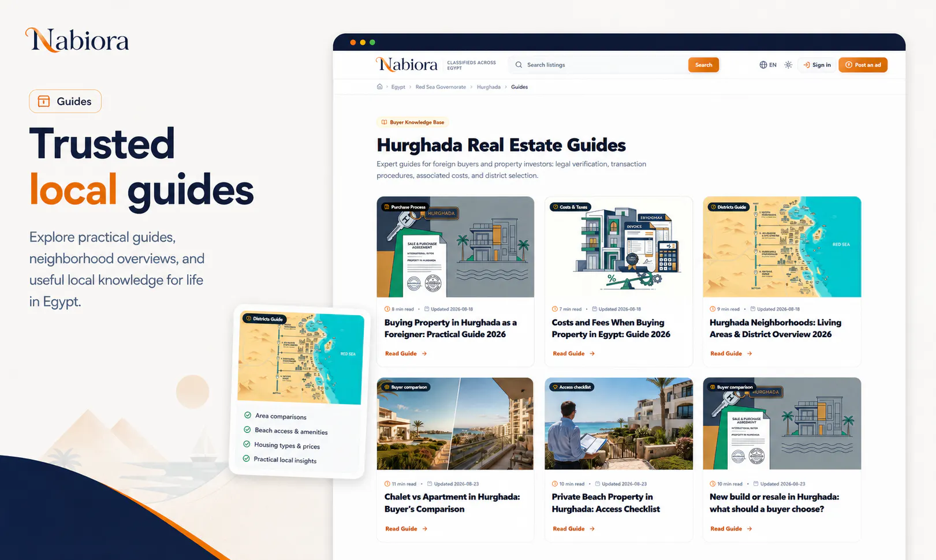Click the Buyer comparison tag on the Chalet vs Apartment card
The width and height of the screenshot is (936, 560).
(x=405, y=387)
